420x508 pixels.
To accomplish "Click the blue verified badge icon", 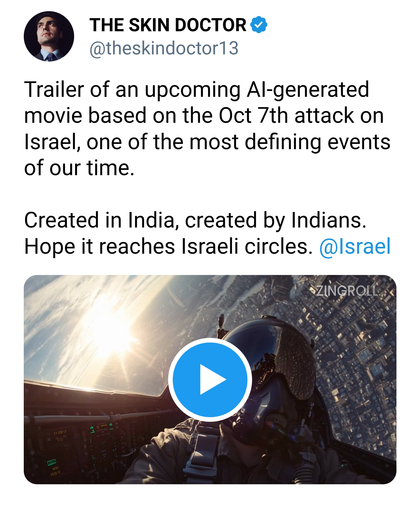I will (x=259, y=24).
